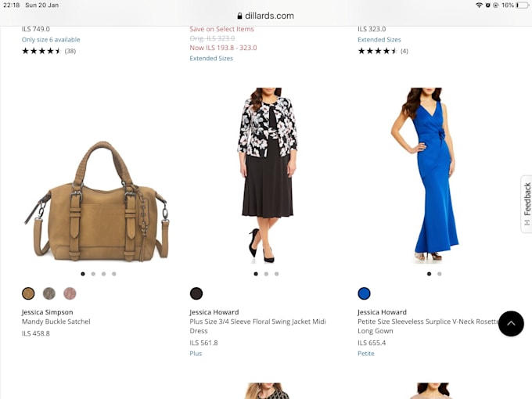Tap the Wi-Fi status icon
This screenshot has width=532, height=399.
(479, 5)
